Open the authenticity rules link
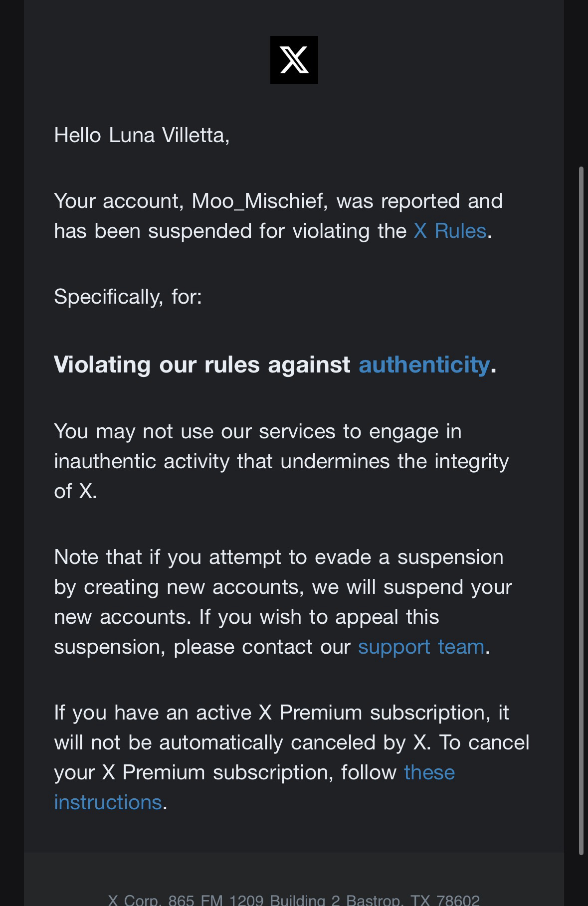The image size is (588, 906). pyautogui.click(x=424, y=364)
